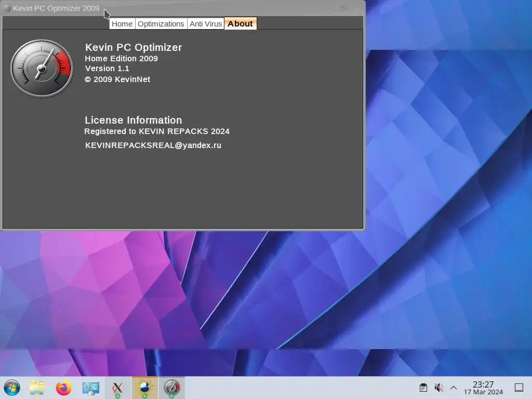Click the window title bar app icon

7,8
